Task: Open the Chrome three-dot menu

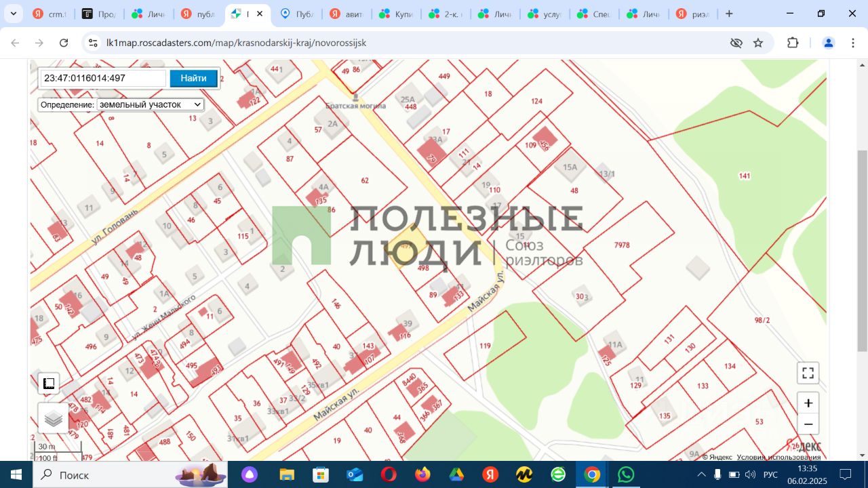Action: point(853,43)
